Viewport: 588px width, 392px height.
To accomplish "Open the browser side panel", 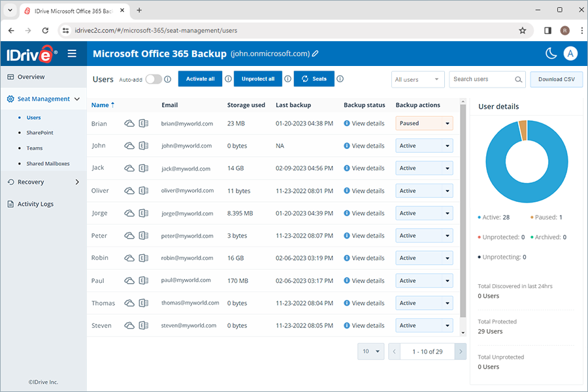I will pos(547,31).
